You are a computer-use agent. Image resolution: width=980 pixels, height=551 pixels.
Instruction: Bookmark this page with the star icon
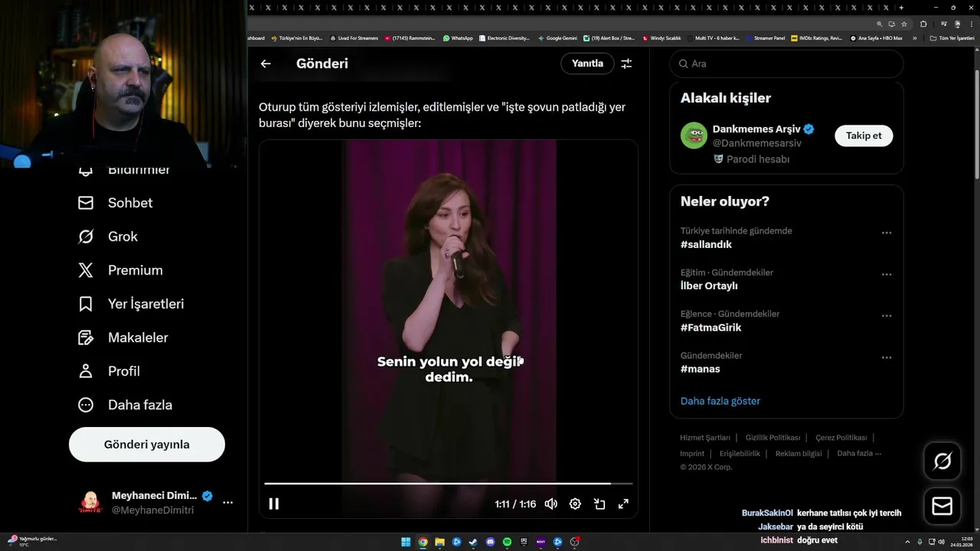point(904,24)
